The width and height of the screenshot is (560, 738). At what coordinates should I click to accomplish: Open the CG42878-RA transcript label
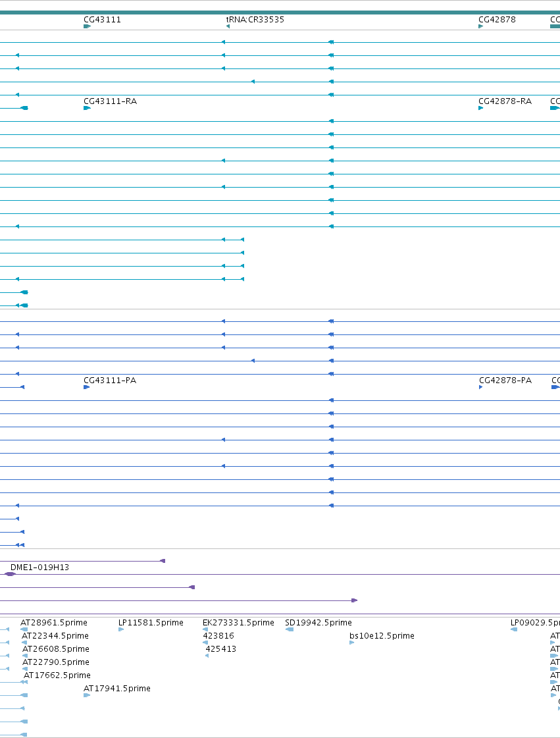(x=505, y=101)
